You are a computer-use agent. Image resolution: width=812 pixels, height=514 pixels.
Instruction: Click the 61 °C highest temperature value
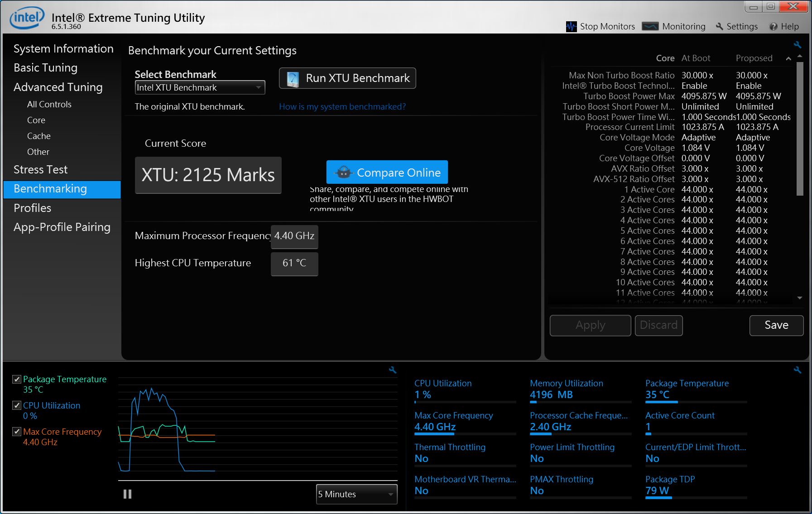pyautogui.click(x=294, y=263)
